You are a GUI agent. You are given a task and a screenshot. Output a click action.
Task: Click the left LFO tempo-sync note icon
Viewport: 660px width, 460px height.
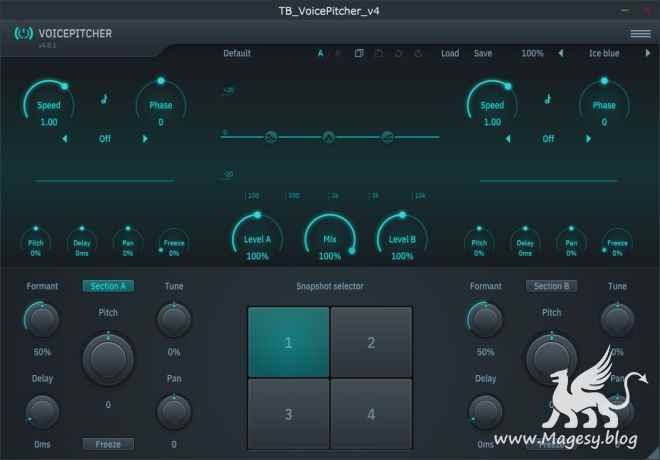coord(104,99)
